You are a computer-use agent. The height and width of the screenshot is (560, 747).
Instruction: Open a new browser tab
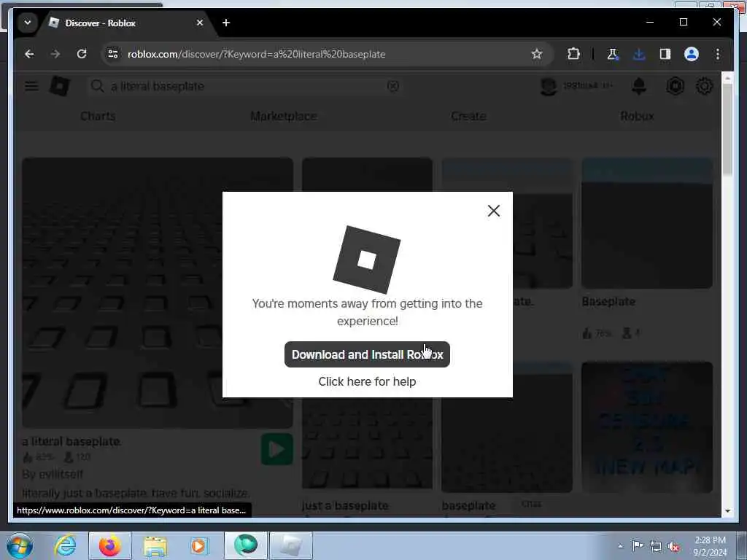pyautogui.click(x=226, y=23)
